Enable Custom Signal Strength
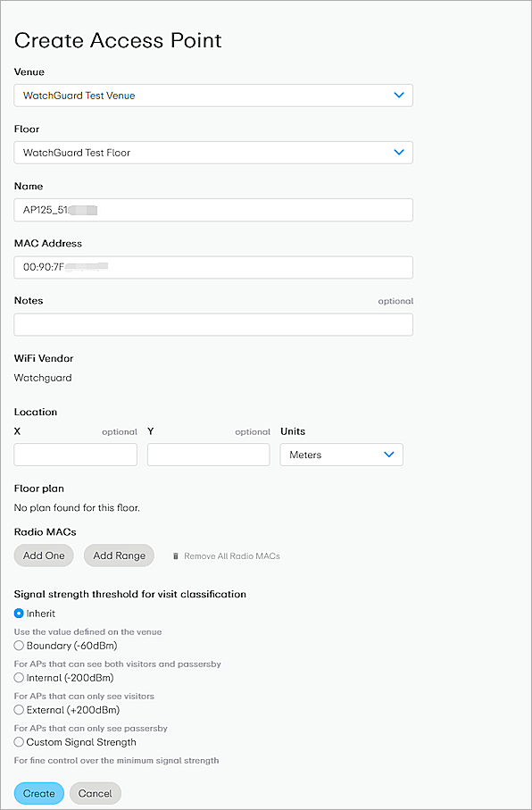Image resolution: width=532 pixels, height=810 pixels. (18, 741)
